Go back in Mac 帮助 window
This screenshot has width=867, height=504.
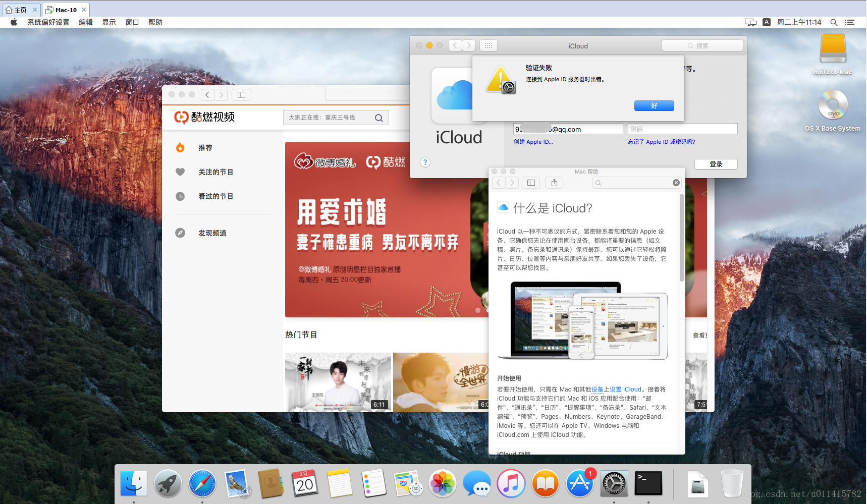[x=499, y=183]
